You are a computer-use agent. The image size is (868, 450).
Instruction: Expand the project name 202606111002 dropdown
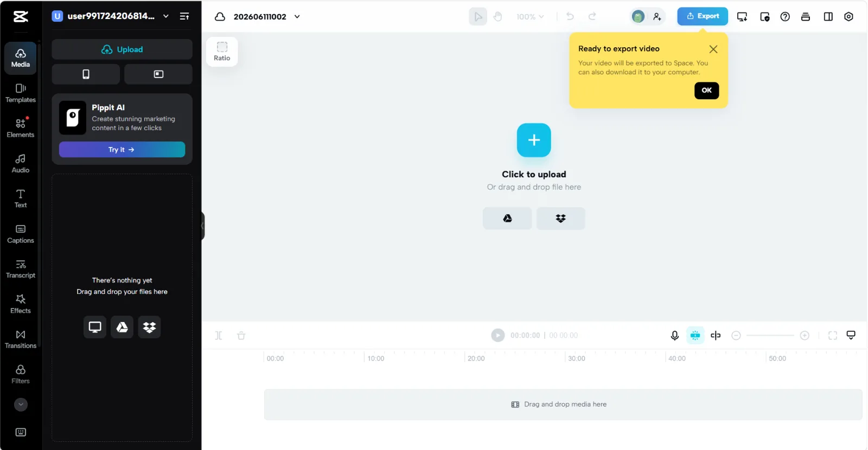pos(297,17)
